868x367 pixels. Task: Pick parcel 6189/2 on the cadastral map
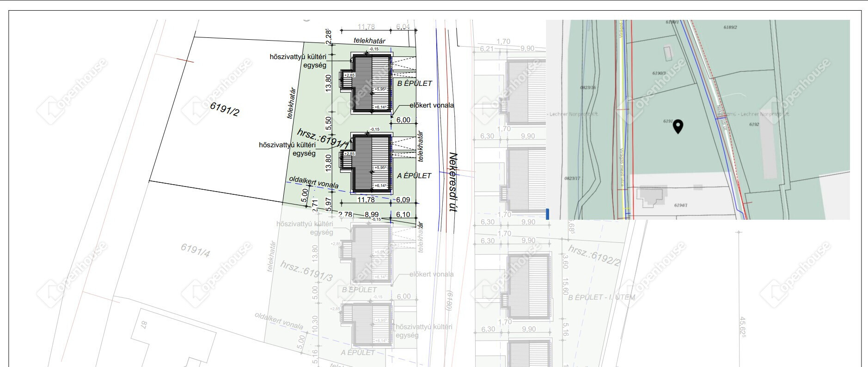[730, 27]
